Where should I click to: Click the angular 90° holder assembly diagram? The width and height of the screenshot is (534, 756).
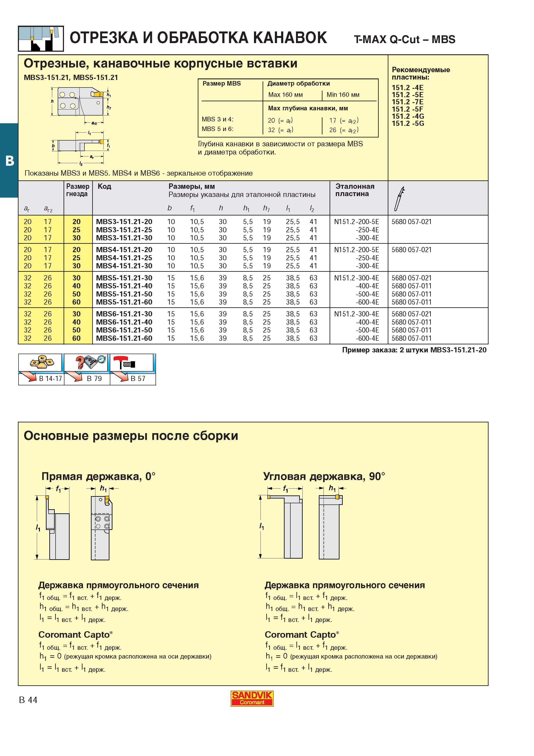[302, 522]
